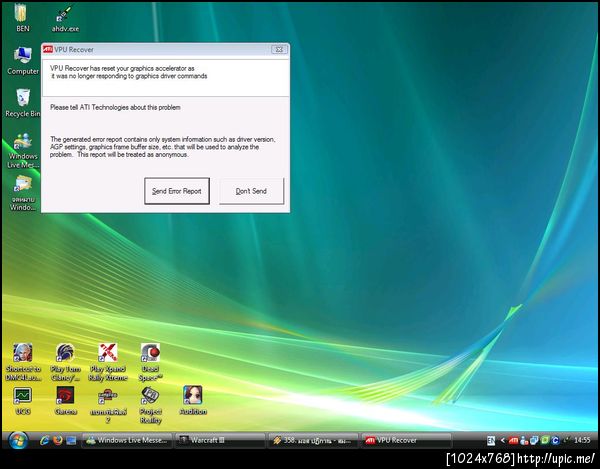
Task: Launch the ahdv.exe desktop shortcut
Action: point(65,17)
